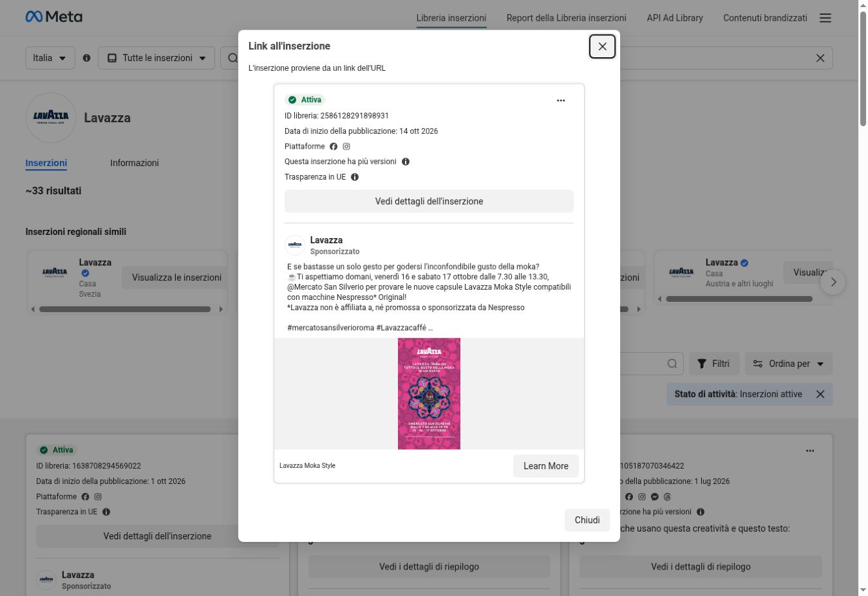Show info about the ad having multiple versions in the dialog

tap(406, 162)
